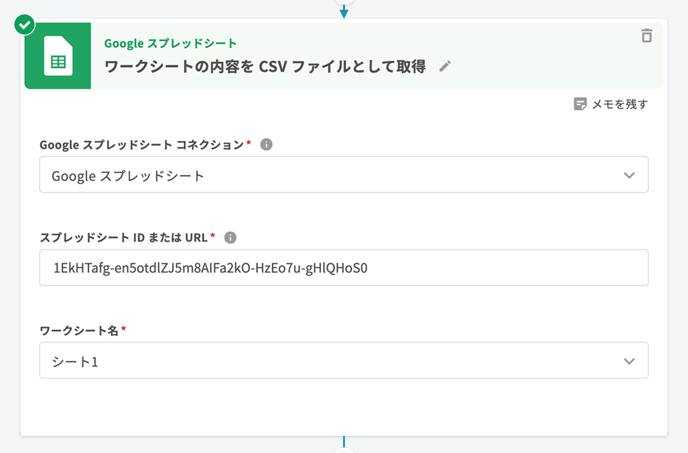Click the connector arrow above the step
The image size is (688, 453).
[344, 11]
